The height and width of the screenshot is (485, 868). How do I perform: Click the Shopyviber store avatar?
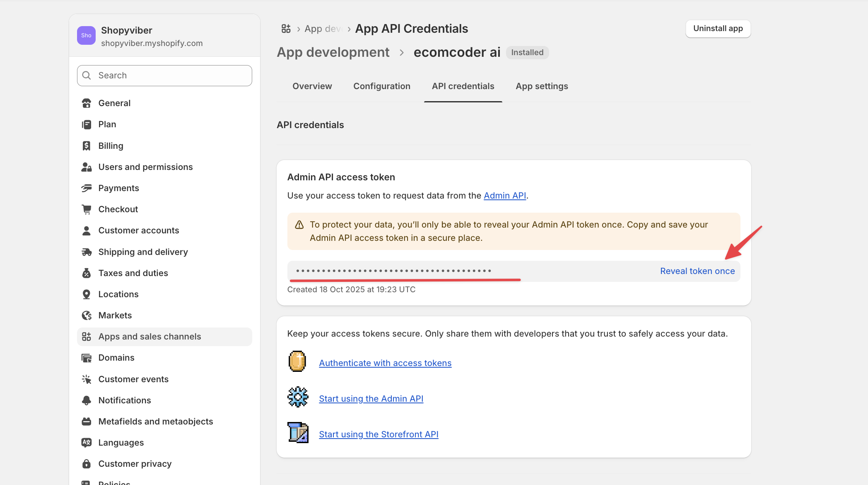click(x=86, y=36)
